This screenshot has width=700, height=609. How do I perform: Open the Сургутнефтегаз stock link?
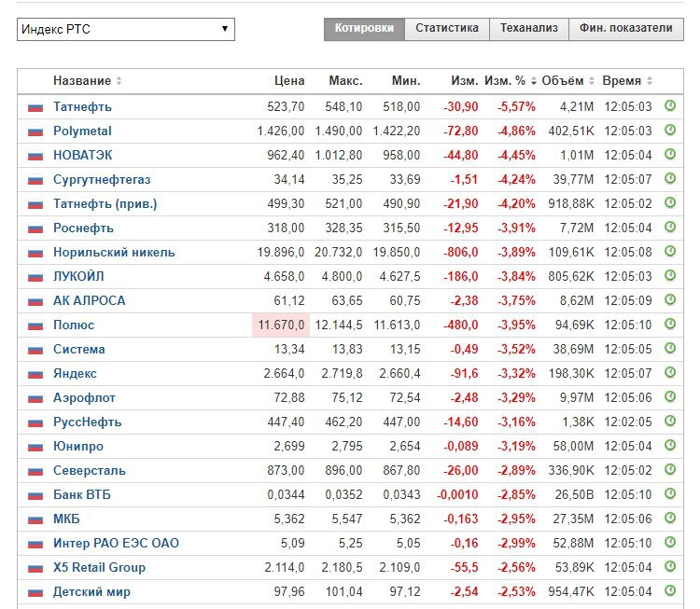tap(102, 180)
